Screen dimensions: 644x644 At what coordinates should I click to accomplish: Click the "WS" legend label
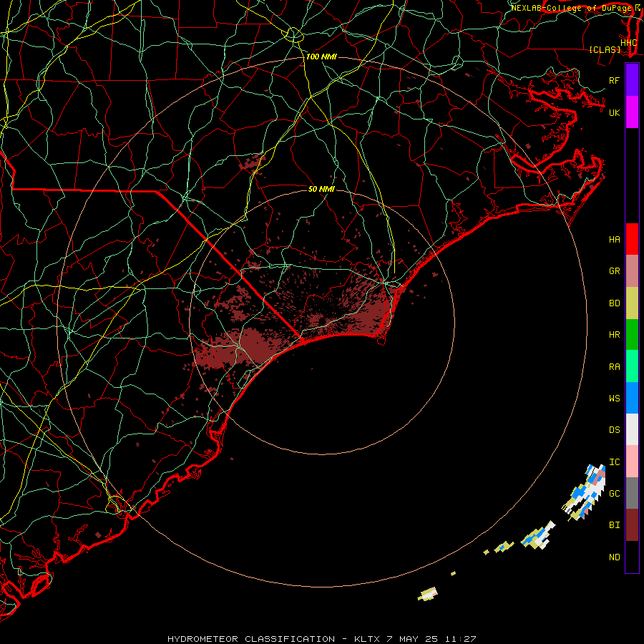coord(614,399)
